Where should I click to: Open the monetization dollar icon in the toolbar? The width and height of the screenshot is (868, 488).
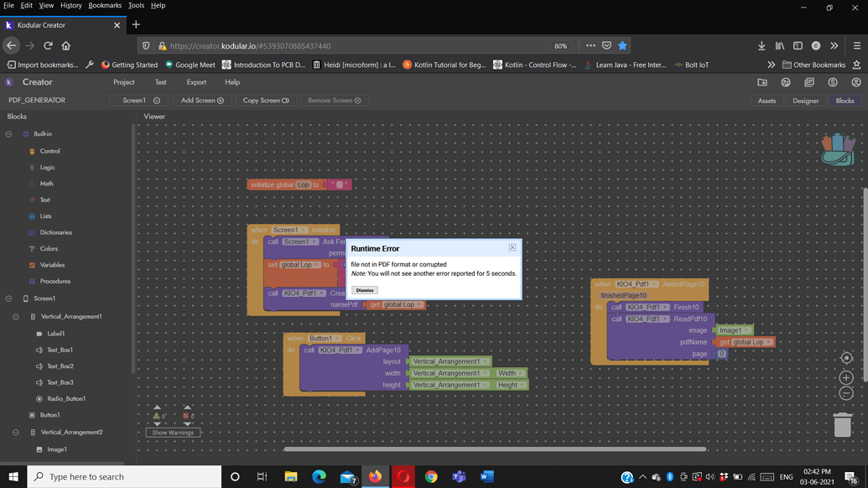(832, 81)
